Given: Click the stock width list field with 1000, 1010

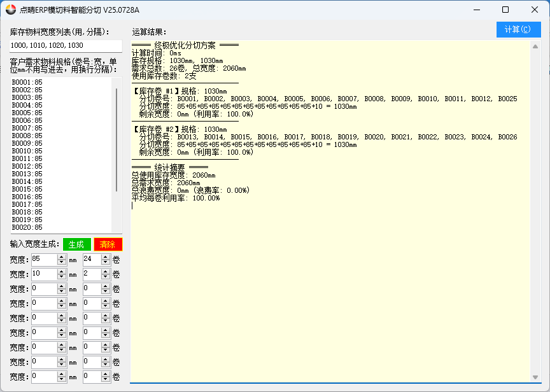Looking at the screenshot, I should tap(66, 46).
